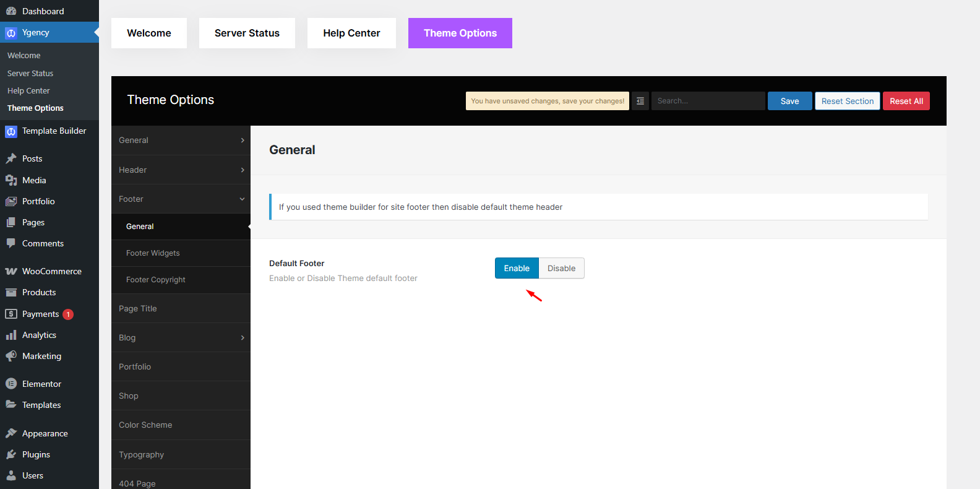Click the Analytics bar chart icon
Image resolution: width=980 pixels, height=489 pixels.
[x=11, y=335]
